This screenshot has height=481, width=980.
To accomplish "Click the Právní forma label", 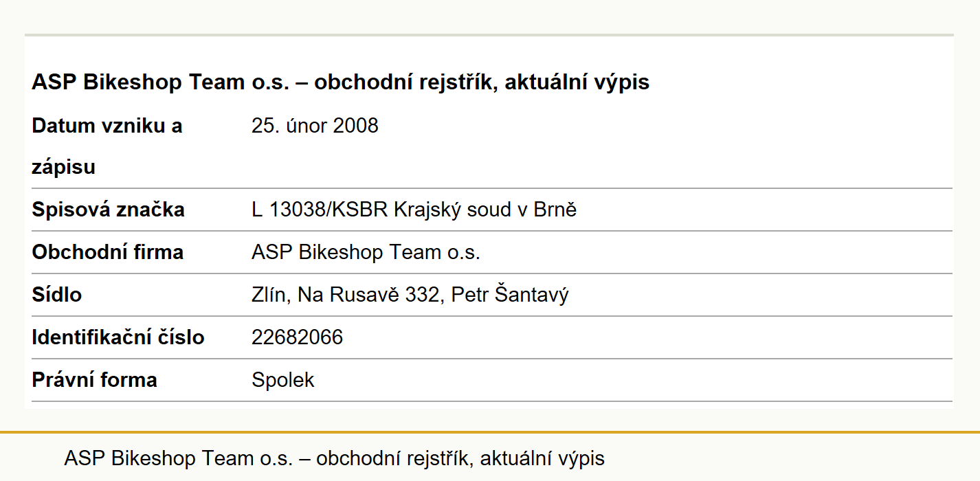I will click(94, 380).
